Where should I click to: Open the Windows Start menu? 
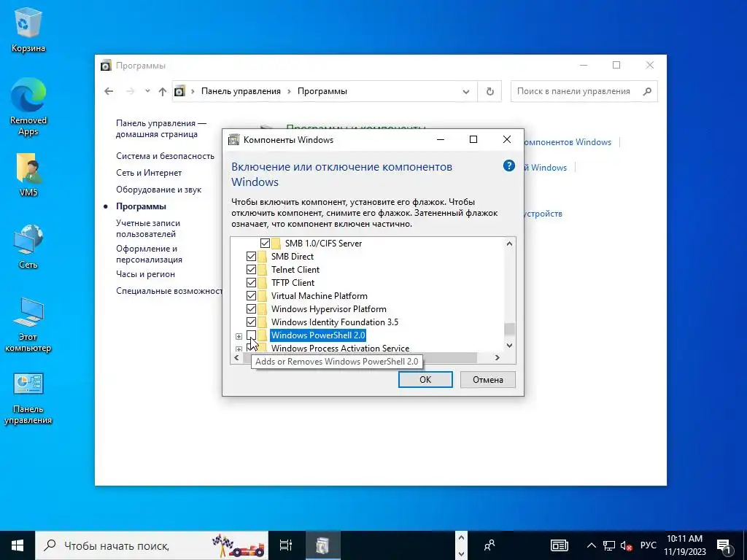[18, 545]
